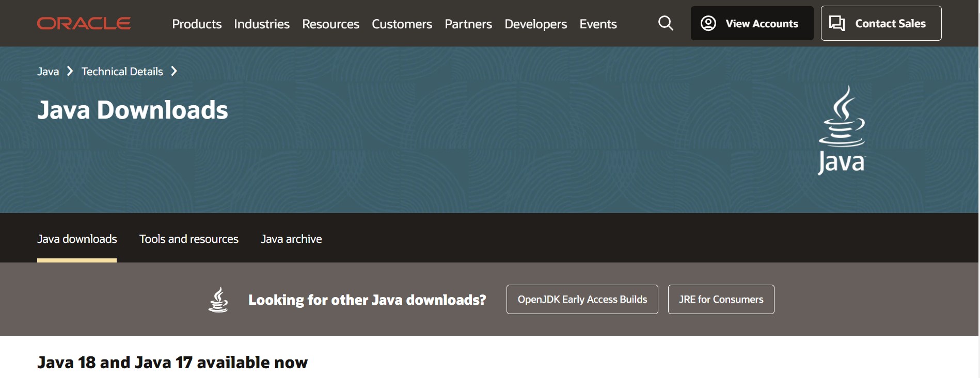Click the large Java logo in banner
The width and height of the screenshot is (980, 378).
842,130
